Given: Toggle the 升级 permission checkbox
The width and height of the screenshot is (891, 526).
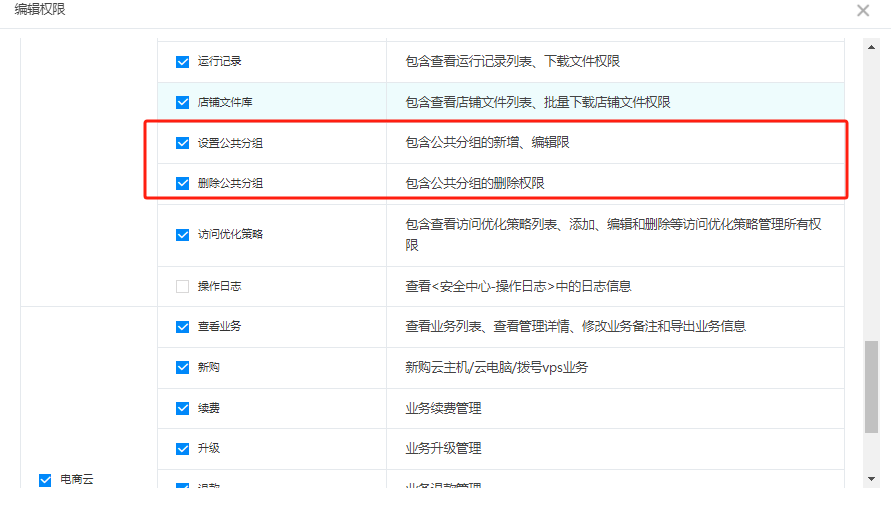Looking at the screenshot, I should [x=182, y=449].
